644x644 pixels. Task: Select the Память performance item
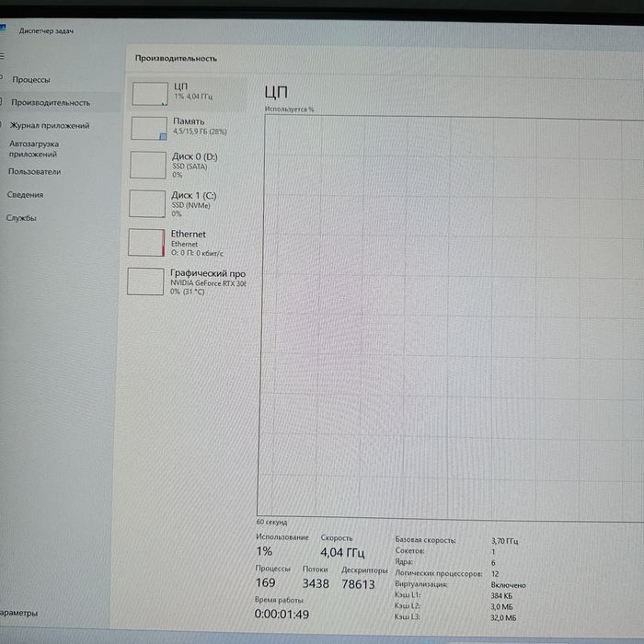pyautogui.click(x=187, y=128)
